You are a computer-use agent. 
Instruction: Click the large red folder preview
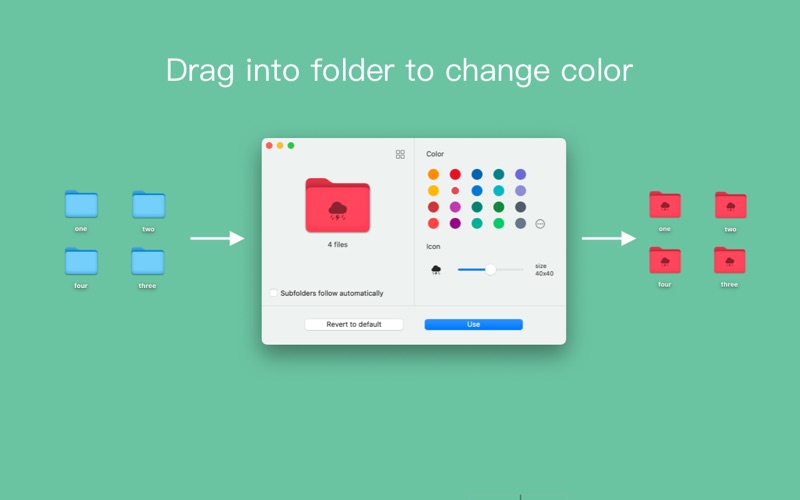click(x=337, y=205)
